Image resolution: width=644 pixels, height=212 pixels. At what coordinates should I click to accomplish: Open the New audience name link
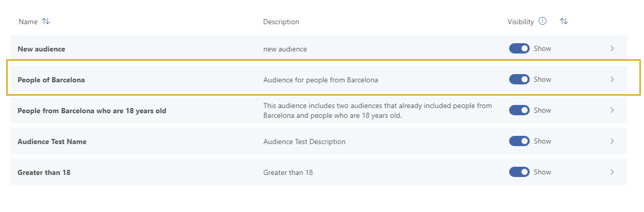(x=41, y=49)
